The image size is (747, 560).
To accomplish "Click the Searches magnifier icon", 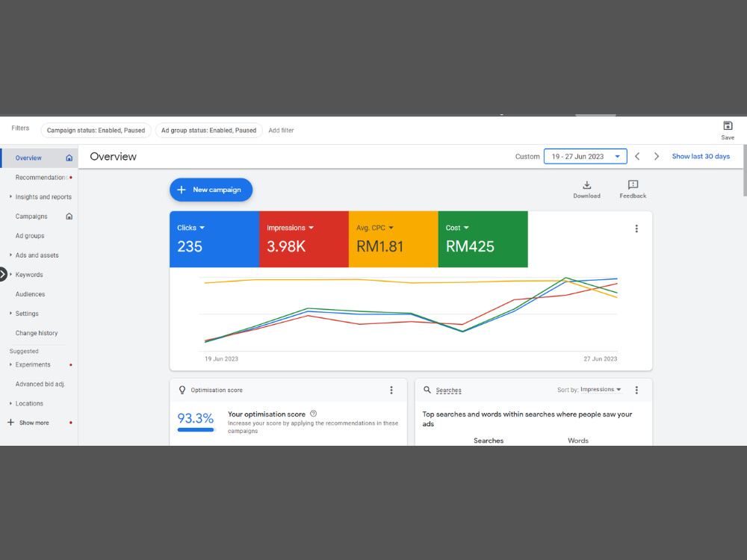I will [x=427, y=390].
